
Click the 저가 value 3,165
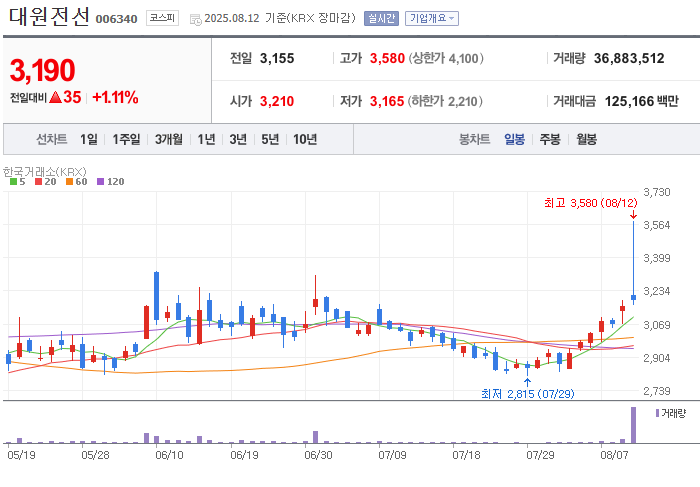387,101
